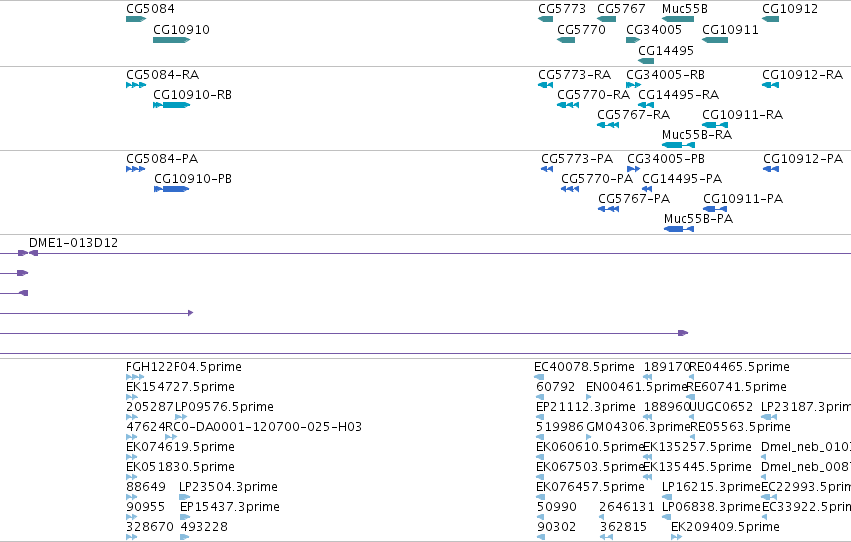
Task: Select the EP21112.3prime EST
Action: (540, 417)
